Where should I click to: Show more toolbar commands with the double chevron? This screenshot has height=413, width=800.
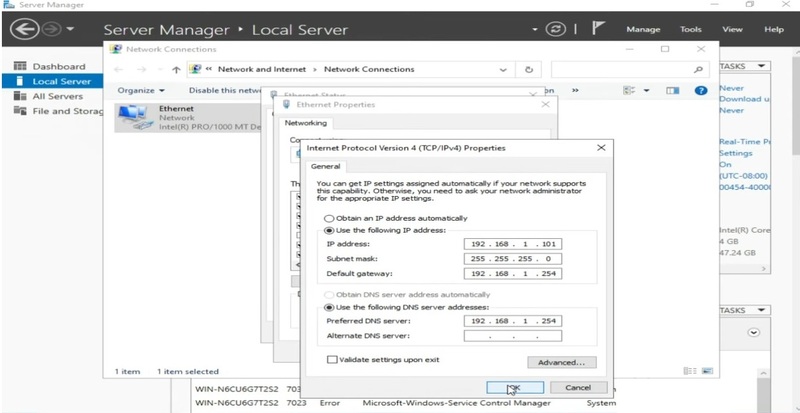coord(576,90)
